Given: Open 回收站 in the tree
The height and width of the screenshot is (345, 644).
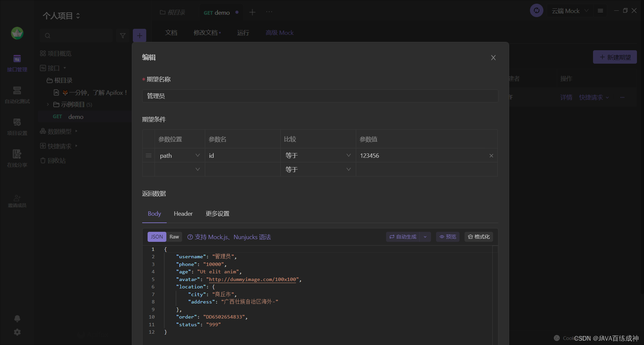Looking at the screenshot, I should click(53, 161).
